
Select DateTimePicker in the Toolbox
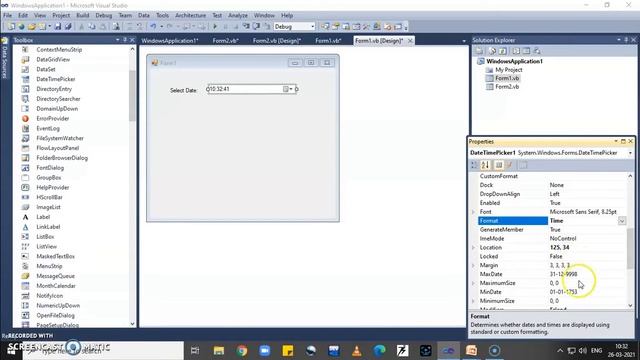(x=56, y=79)
